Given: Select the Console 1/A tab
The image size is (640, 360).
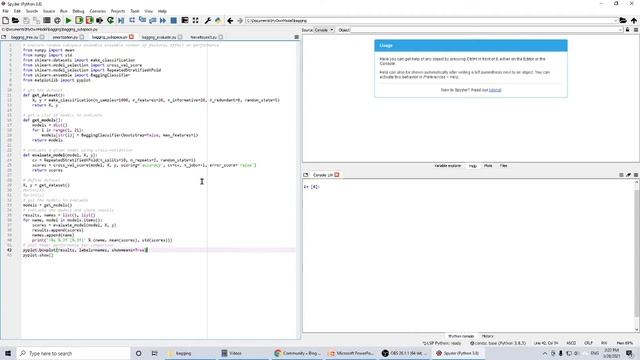Looking at the screenshot, I should point(322,175).
